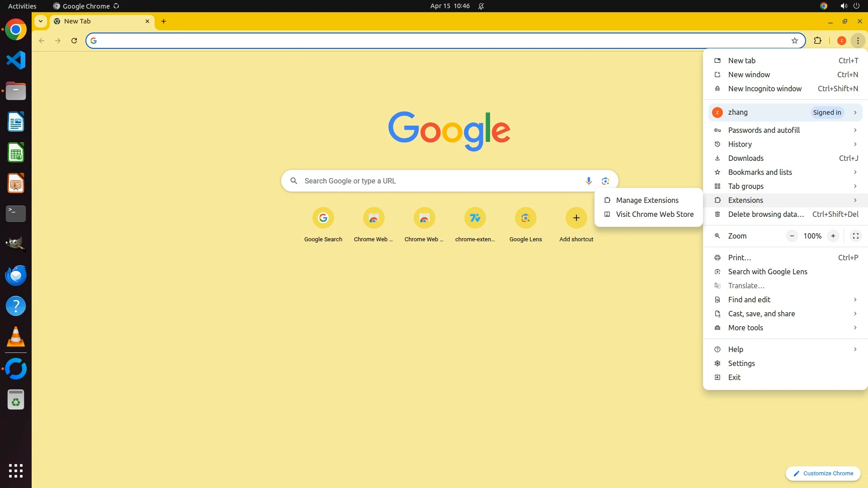Decrease zoom with minus button
The height and width of the screenshot is (488, 868).
tap(792, 236)
